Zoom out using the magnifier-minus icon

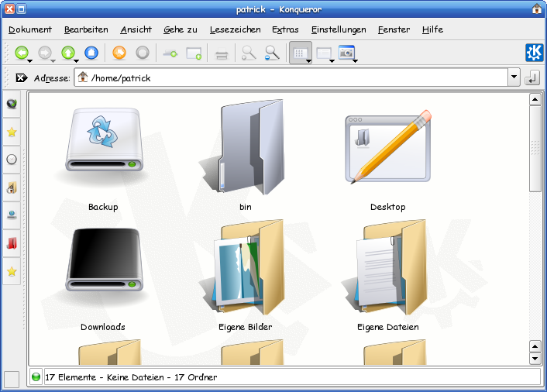272,53
